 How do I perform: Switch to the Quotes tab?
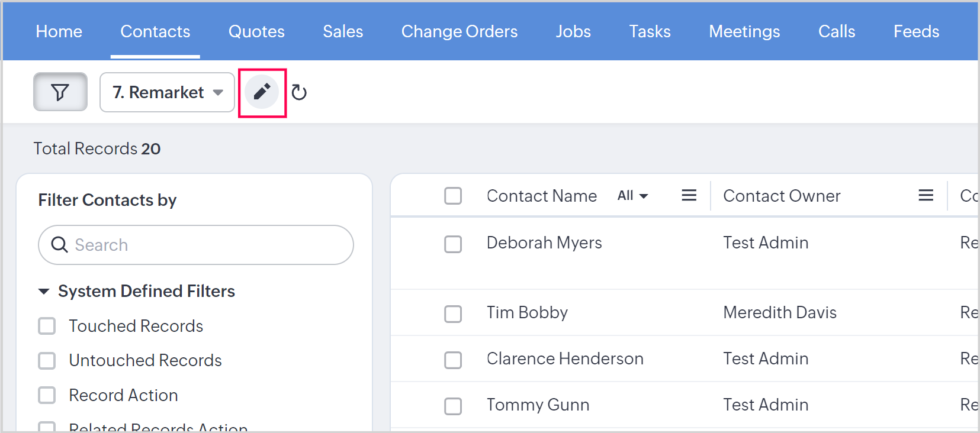click(256, 31)
